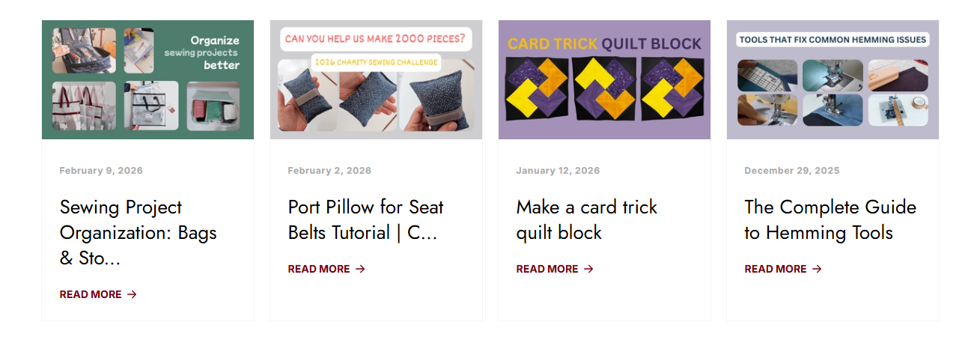Open the Make a card trick quilt block title
Viewport: 980px width, 340px height.
(586, 219)
